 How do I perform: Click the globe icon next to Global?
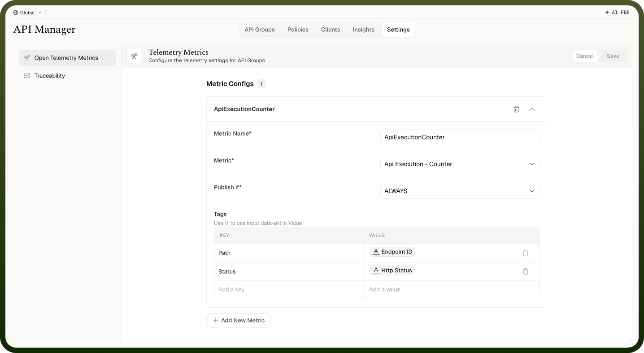16,13
